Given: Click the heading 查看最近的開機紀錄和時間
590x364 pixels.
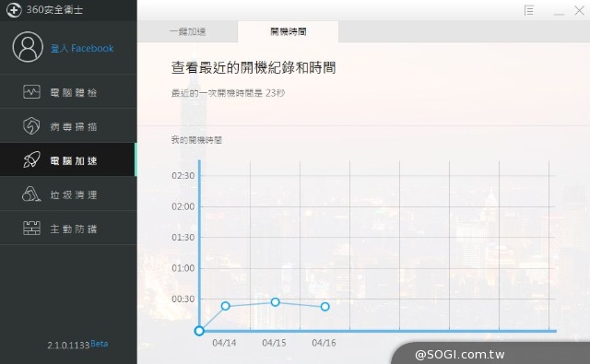Looking at the screenshot, I should pos(254,67).
